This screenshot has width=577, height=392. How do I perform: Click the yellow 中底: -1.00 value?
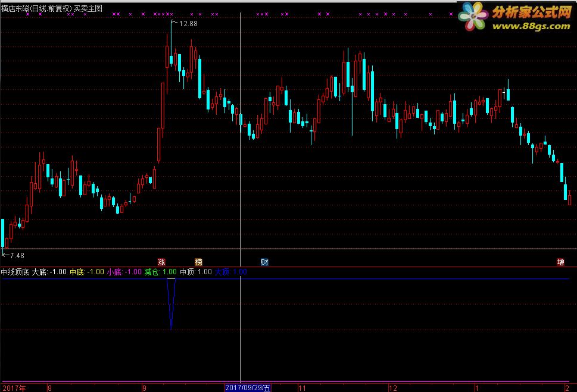[87, 272]
